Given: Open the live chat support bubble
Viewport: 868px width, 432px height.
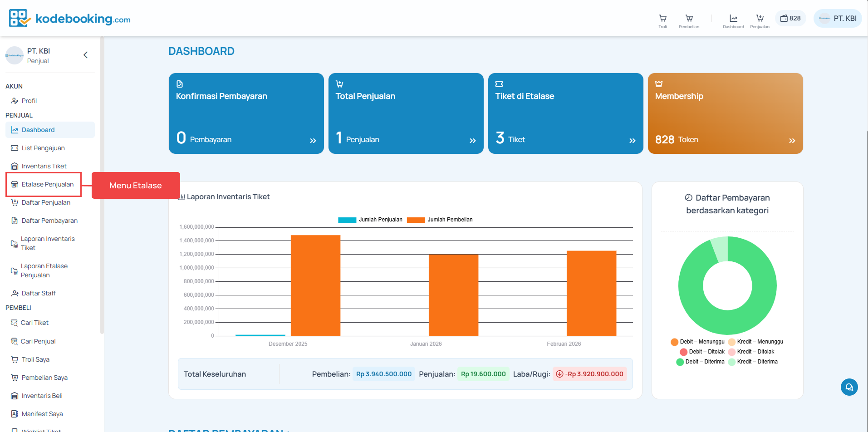Looking at the screenshot, I should click(849, 387).
